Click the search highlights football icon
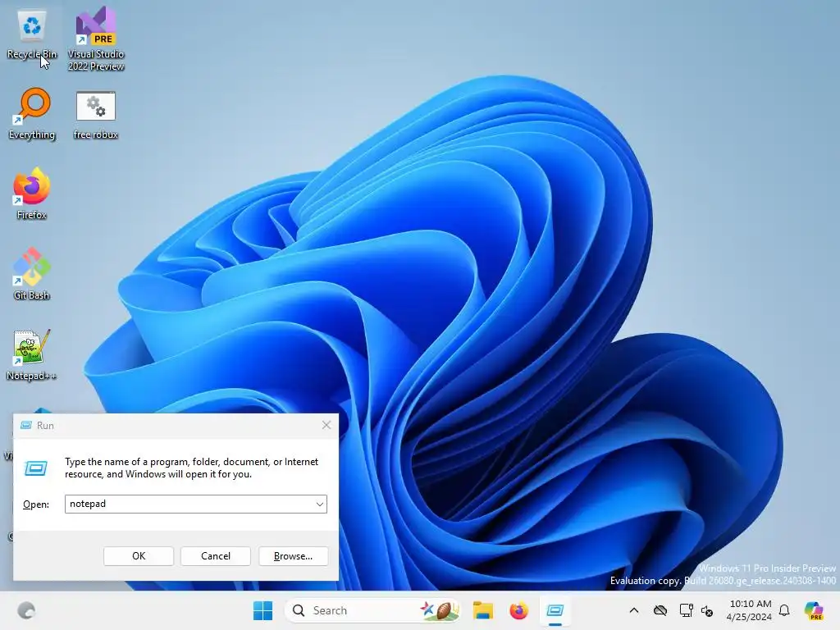Image resolution: width=840 pixels, height=630 pixels. click(x=441, y=610)
